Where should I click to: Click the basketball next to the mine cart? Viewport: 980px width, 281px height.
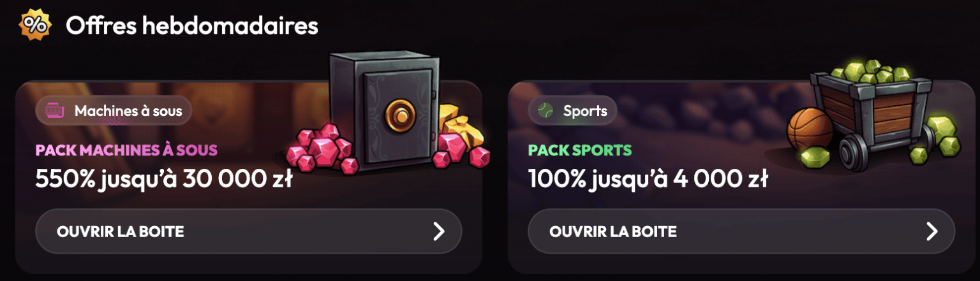810,131
